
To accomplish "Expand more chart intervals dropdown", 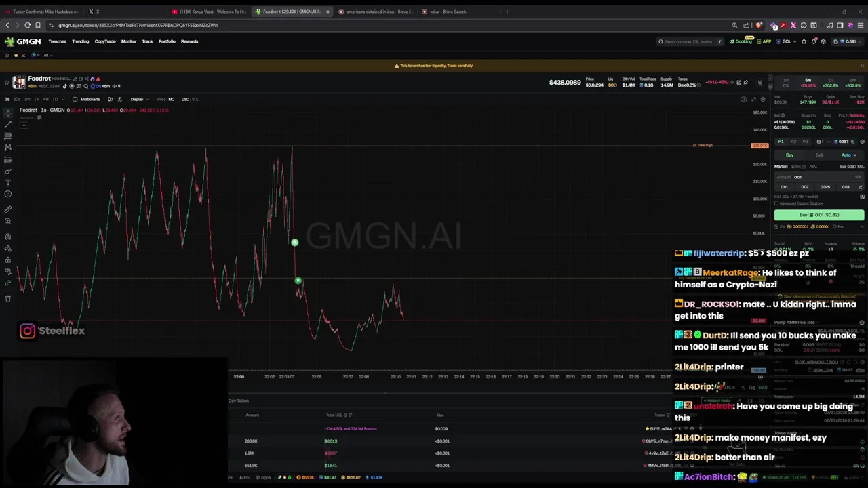I will pyautogui.click(x=62, y=100).
